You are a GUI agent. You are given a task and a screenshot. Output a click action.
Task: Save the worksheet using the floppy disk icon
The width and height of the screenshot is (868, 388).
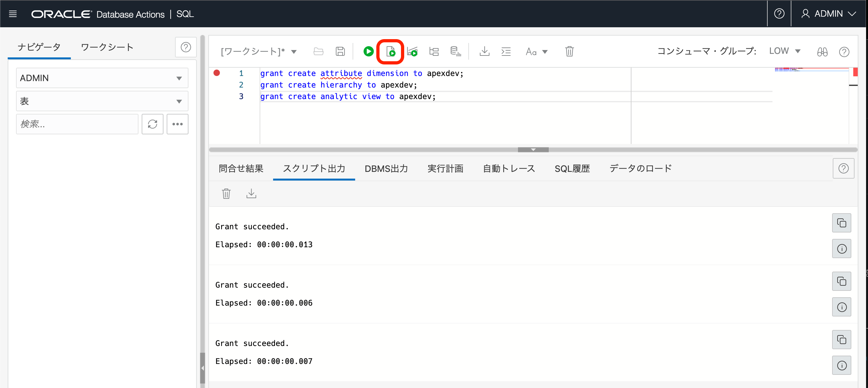point(340,52)
